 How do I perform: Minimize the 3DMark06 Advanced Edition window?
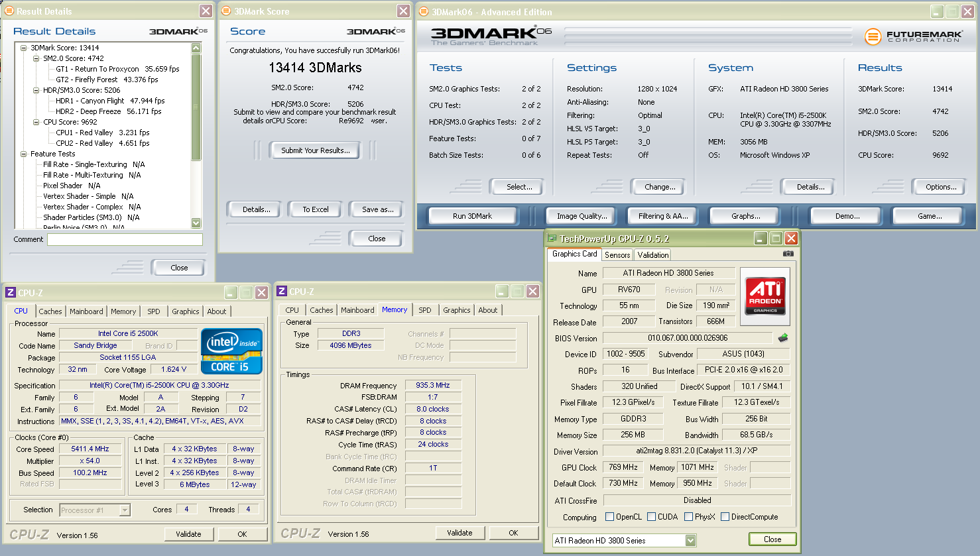[x=937, y=12]
